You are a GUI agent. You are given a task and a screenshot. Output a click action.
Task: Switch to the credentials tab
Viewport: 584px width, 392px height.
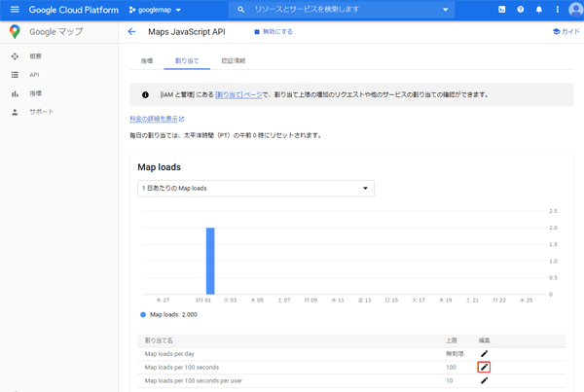pos(234,60)
